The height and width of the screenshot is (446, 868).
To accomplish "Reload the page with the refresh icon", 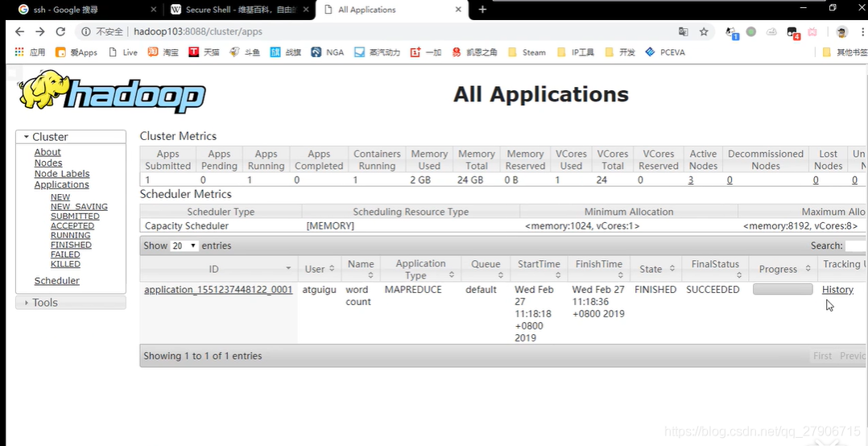I will pos(60,31).
